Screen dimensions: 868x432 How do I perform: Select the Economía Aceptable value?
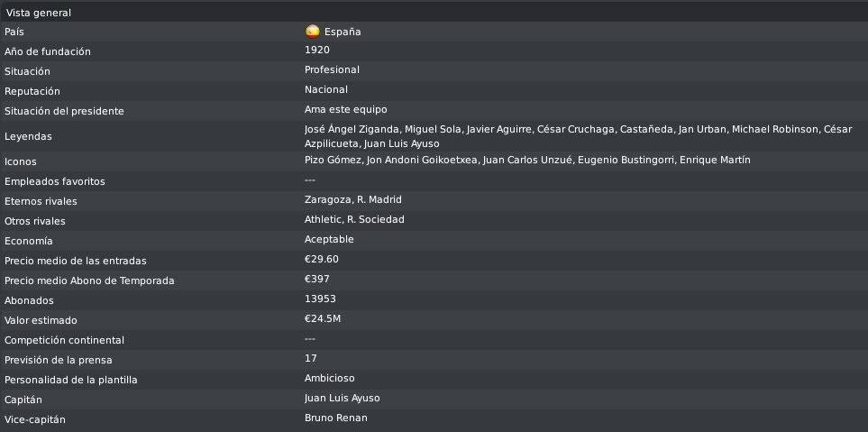329,239
